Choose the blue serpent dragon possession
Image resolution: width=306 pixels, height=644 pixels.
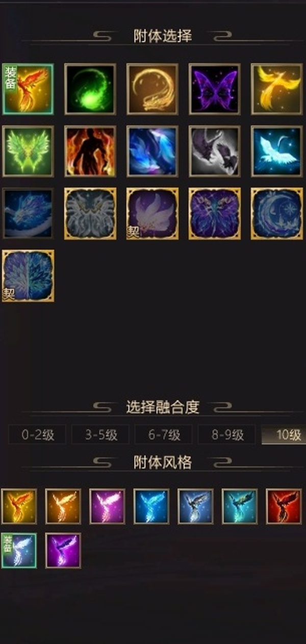pos(28,213)
